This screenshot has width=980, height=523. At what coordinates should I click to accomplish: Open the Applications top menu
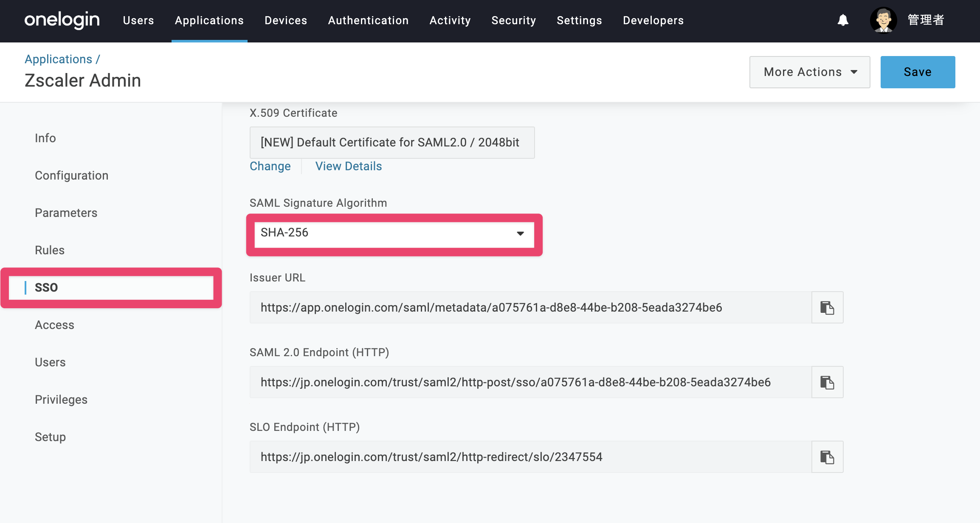click(x=209, y=20)
